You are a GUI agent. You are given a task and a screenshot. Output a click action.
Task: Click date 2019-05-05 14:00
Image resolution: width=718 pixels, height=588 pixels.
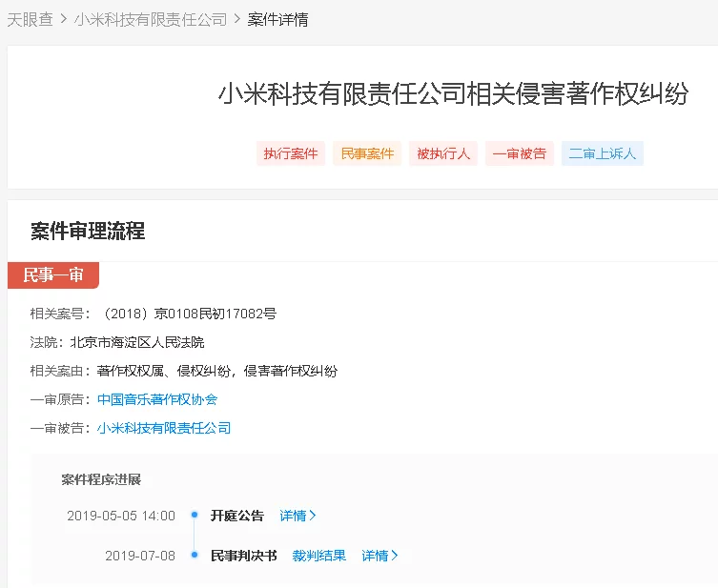(x=121, y=516)
